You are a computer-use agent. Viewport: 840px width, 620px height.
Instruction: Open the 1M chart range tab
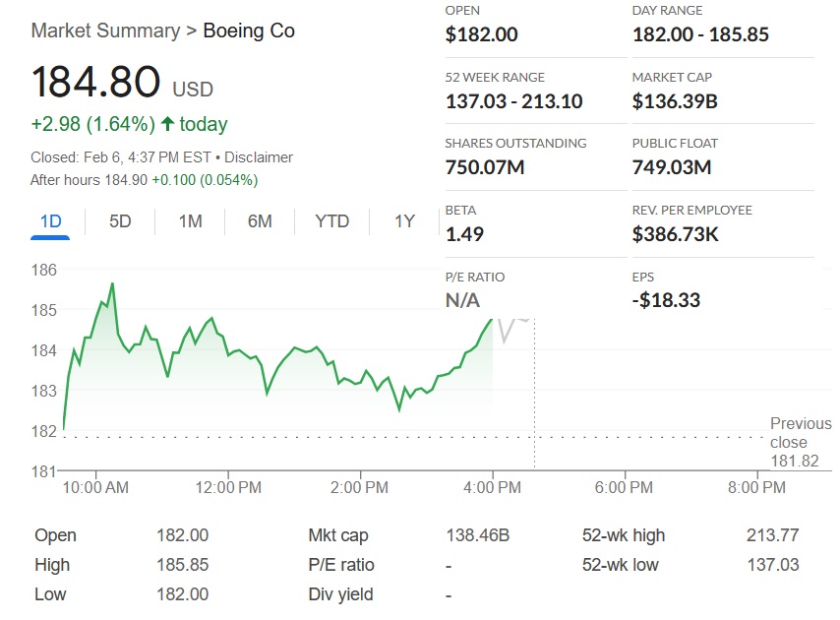190,221
